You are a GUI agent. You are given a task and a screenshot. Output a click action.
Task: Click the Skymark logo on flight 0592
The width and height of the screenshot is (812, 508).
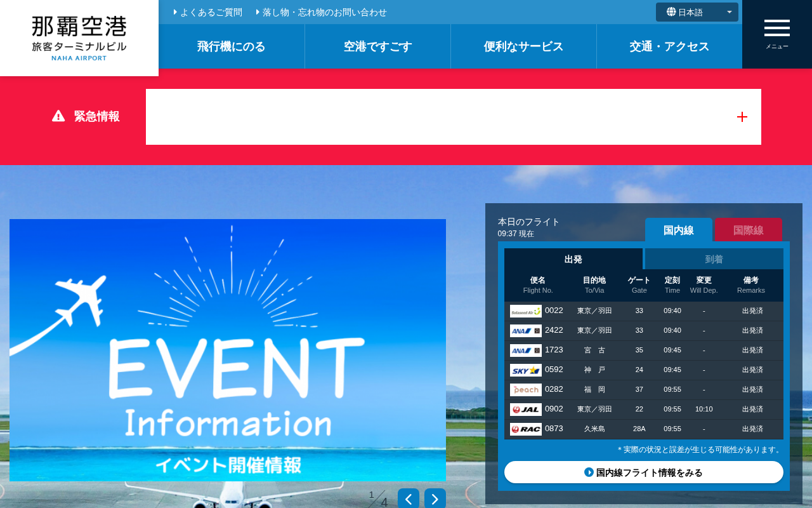(x=526, y=370)
